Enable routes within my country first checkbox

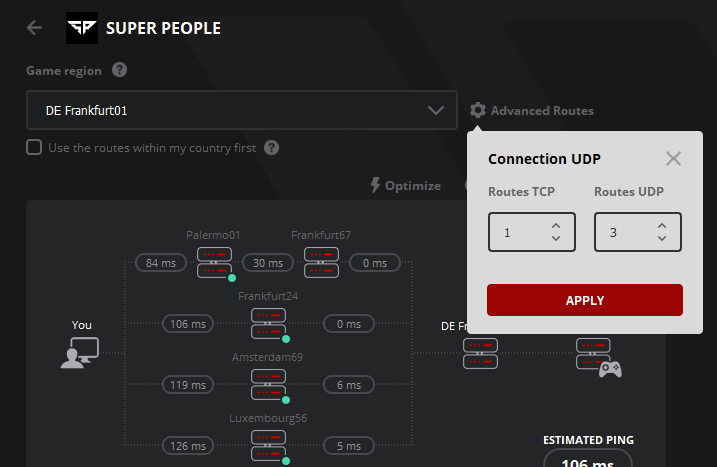point(34,147)
